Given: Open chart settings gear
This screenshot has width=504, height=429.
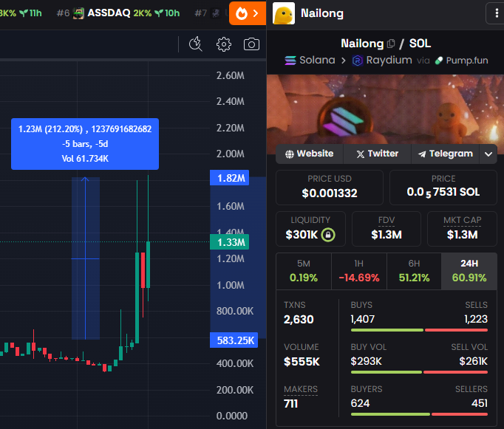Looking at the screenshot, I should (x=223, y=44).
